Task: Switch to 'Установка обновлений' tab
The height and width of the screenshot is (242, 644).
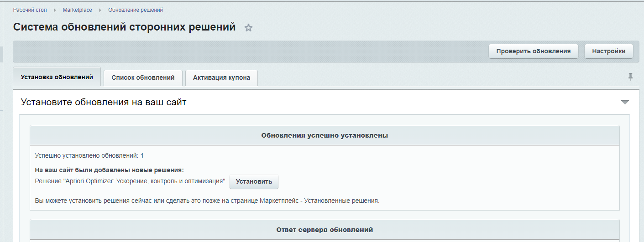Action: 57,77
